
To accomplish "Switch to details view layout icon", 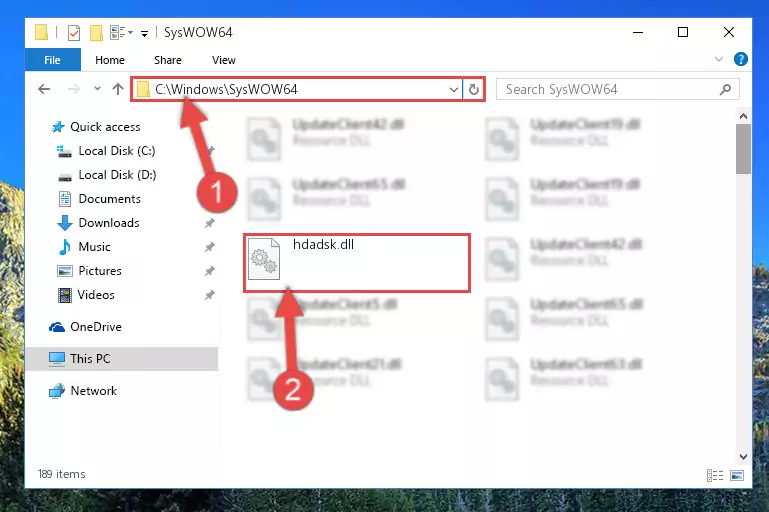I will [x=715, y=475].
